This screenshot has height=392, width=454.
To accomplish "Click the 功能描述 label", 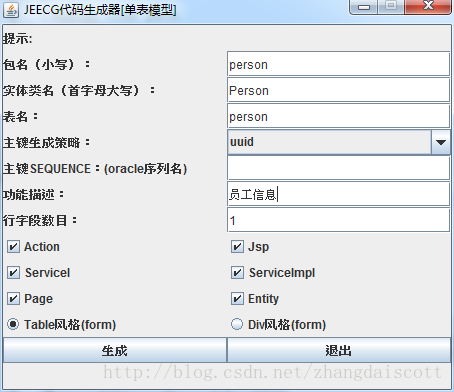I will 33,195.
